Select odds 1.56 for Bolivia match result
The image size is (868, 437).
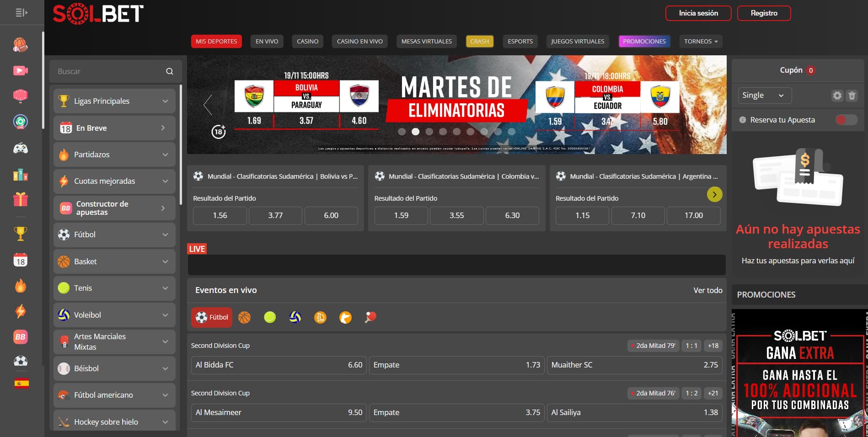(220, 215)
